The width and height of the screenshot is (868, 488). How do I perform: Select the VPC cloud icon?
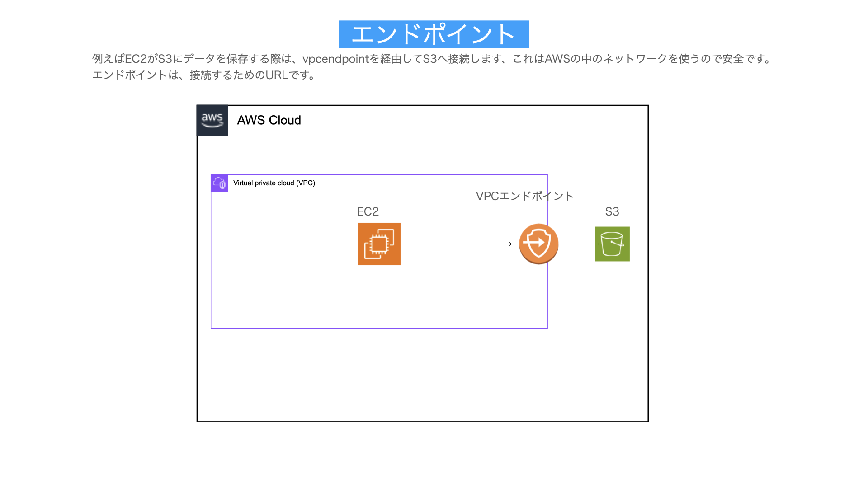point(219,183)
